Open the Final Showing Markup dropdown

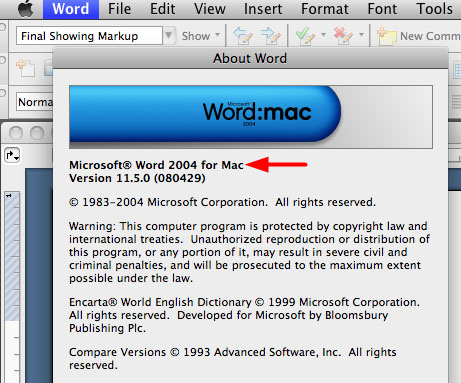click(x=169, y=35)
